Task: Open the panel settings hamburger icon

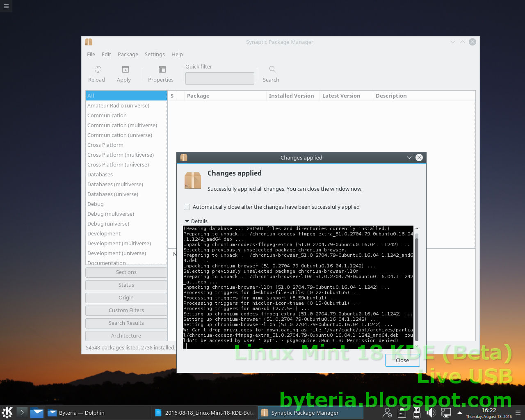Action: pos(518,413)
